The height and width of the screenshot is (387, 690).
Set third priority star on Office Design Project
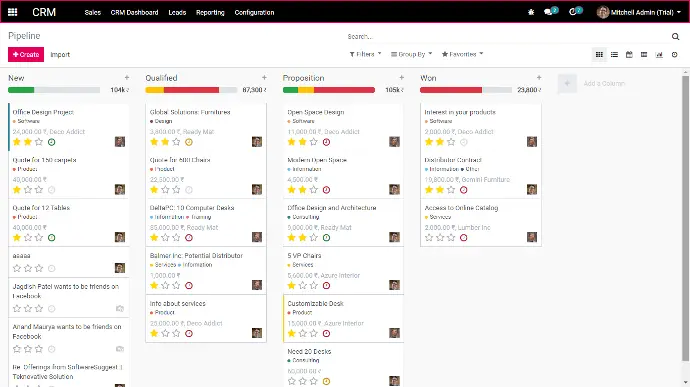pos(39,142)
